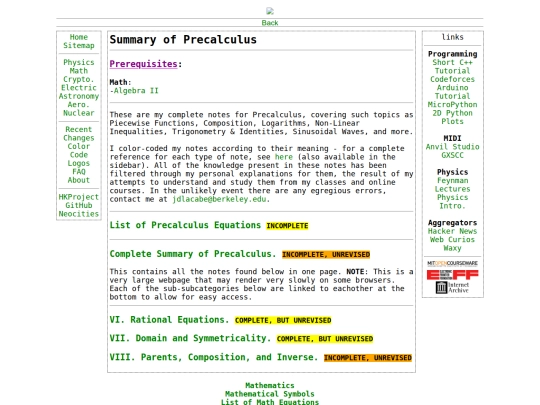Click the 'Programming' heading in links panel
The width and height of the screenshot is (540, 405).
pos(452,54)
